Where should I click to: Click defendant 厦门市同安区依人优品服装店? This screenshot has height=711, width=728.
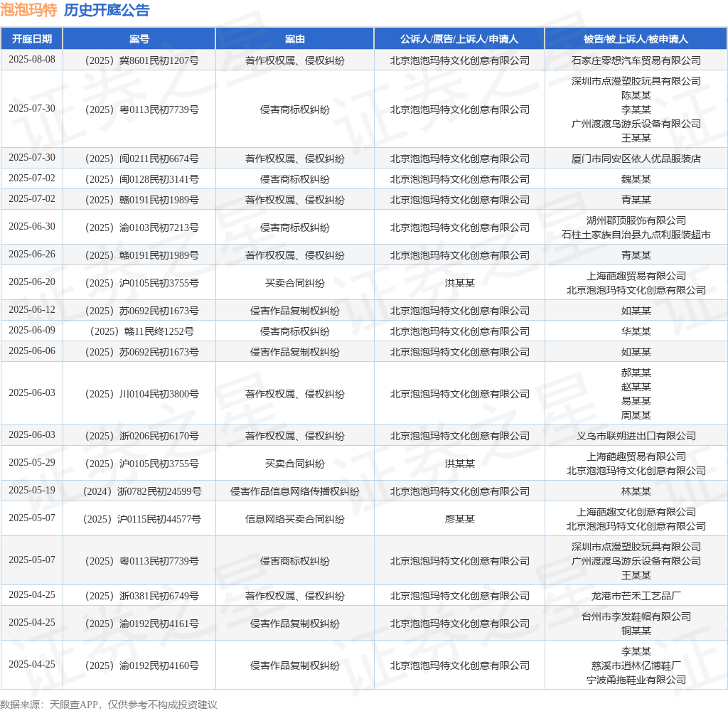coord(636,159)
